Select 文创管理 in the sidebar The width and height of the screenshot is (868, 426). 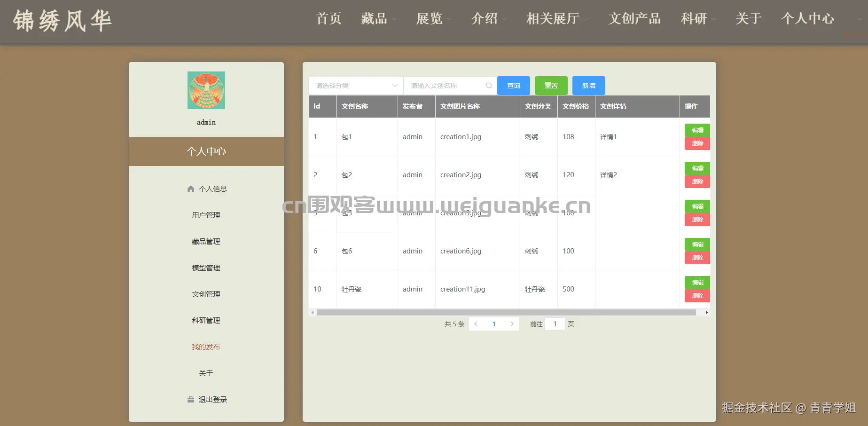[206, 294]
